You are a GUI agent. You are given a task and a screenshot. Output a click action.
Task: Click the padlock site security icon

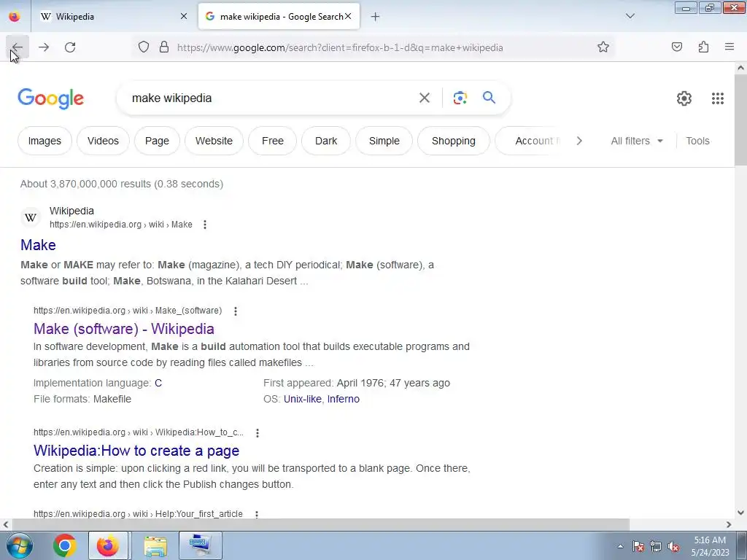pos(164,47)
